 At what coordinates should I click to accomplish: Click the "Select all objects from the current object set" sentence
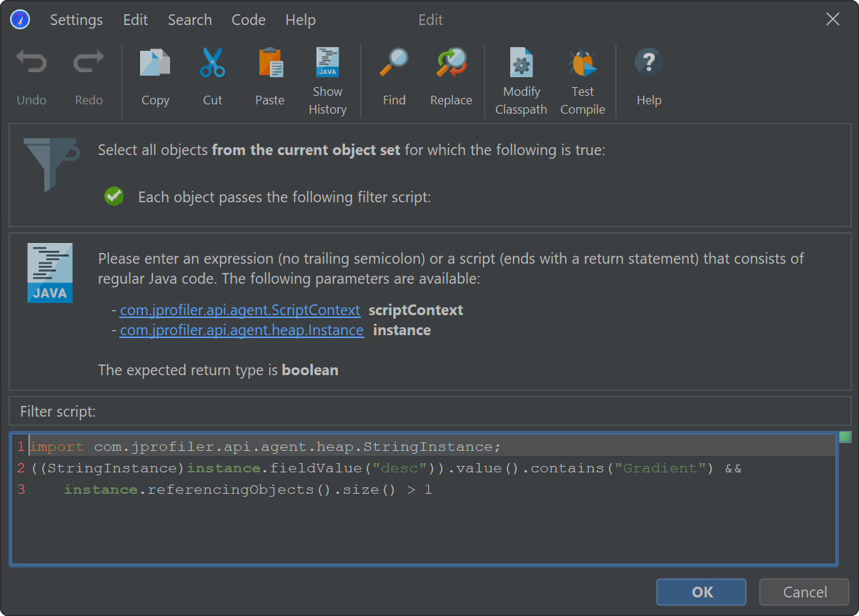pyautogui.click(x=352, y=150)
